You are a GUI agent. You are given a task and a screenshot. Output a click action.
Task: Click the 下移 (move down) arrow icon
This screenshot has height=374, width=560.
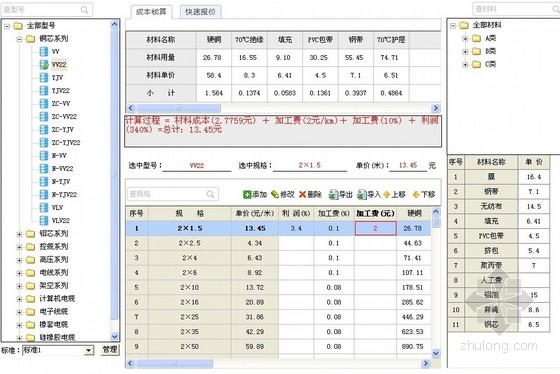(416, 195)
